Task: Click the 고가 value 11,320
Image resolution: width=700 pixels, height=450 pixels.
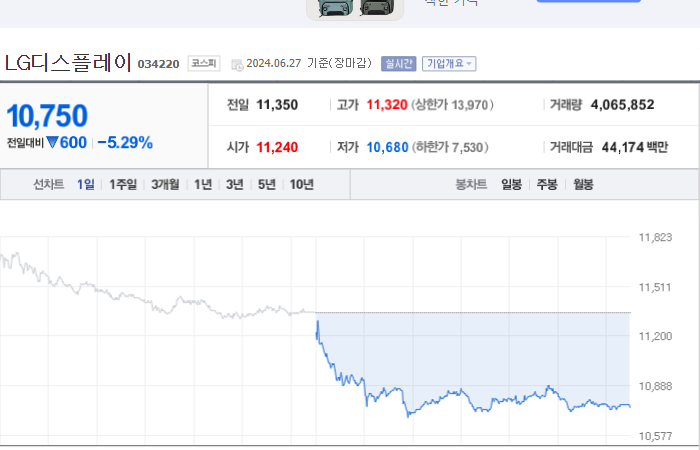Action: click(387, 105)
